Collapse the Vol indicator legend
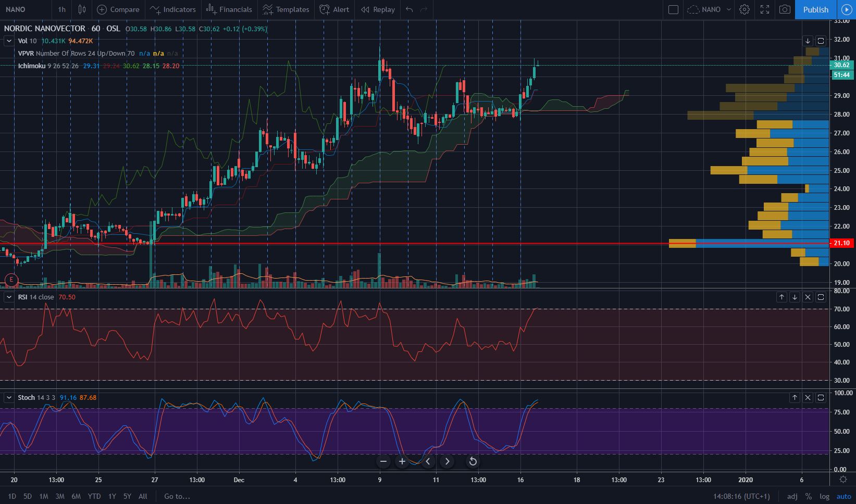The height and width of the screenshot is (504, 856). [x=9, y=41]
